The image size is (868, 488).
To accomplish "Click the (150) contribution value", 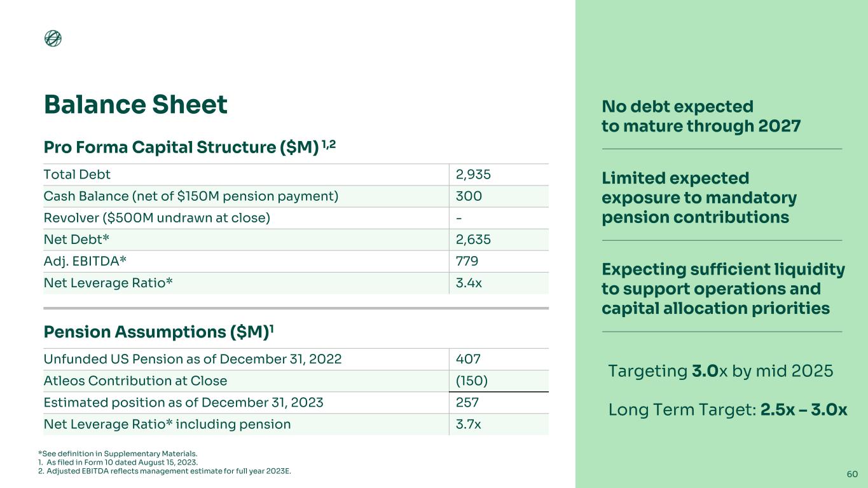I will [472, 381].
